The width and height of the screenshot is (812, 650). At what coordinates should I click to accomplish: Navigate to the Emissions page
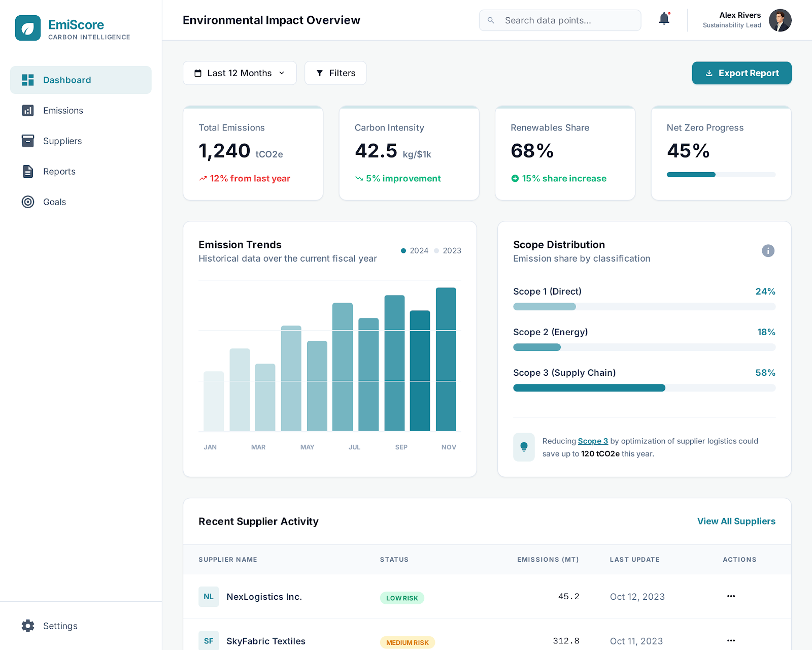[x=63, y=110]
